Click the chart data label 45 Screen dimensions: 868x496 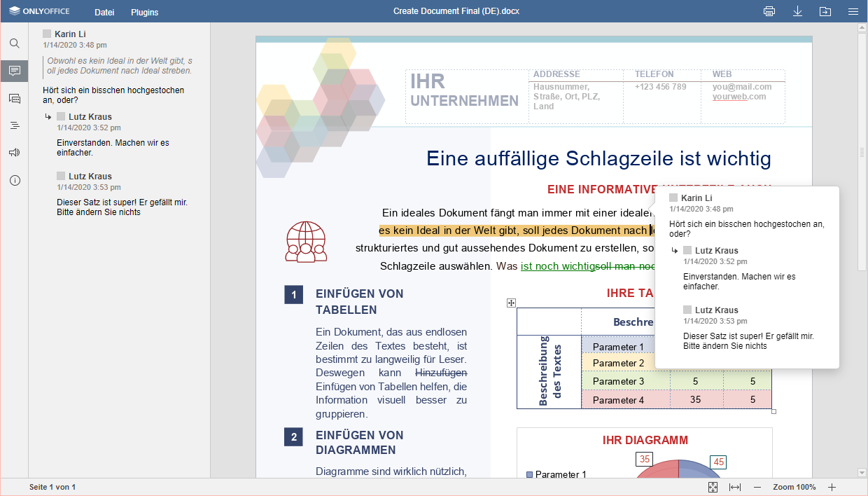718,462
